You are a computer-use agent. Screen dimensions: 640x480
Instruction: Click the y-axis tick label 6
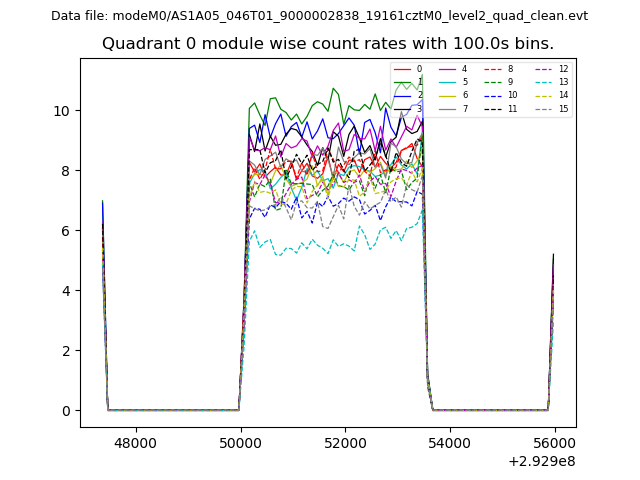65,231
